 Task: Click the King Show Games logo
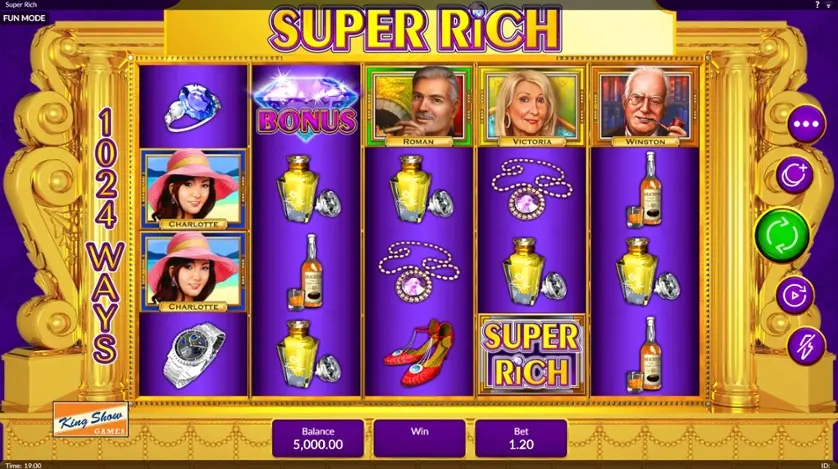tap(91, 419)
